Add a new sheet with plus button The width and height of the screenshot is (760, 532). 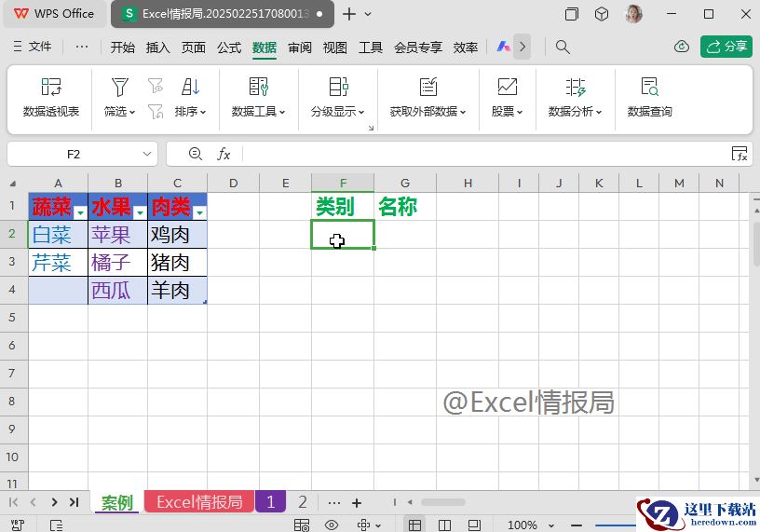click(357, 503)
